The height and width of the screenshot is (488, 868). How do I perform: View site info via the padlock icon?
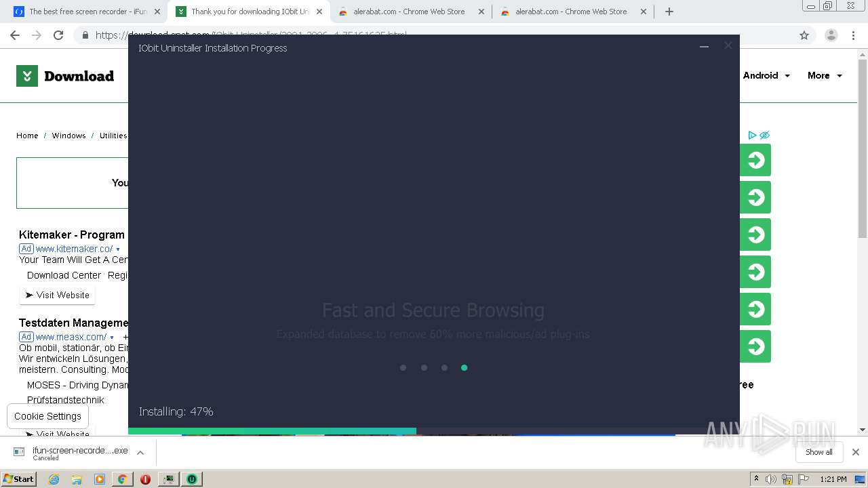click(85, 35)
